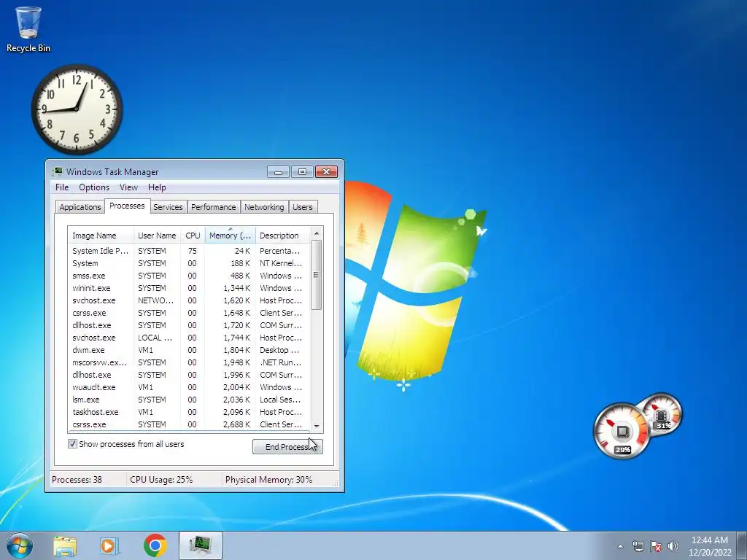
Task: Minimize the Windows Task Manager window
Action: click(278, 171)
